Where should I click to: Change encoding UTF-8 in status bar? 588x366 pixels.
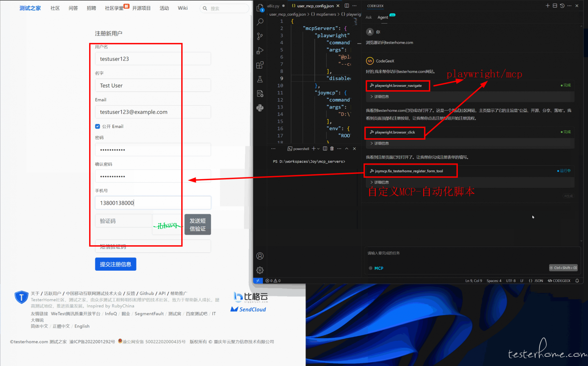(511, 281)
